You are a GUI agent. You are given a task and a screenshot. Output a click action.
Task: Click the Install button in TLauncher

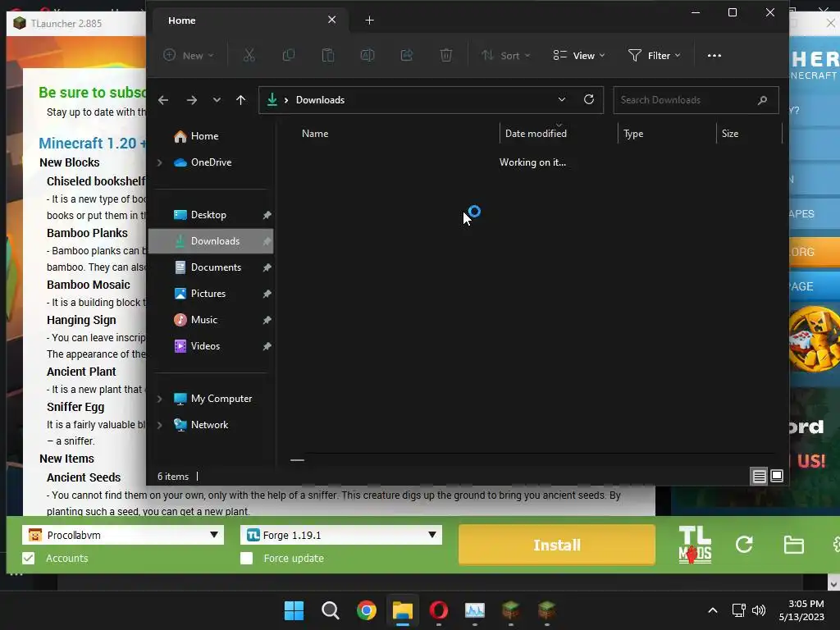[557, 545]
